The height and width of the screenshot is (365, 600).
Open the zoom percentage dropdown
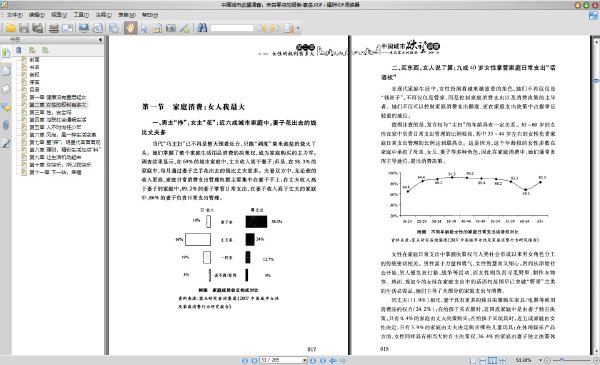point(541,360)
